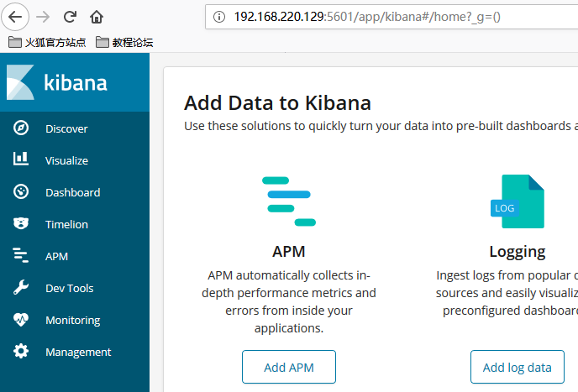Click the APM sidebar icon
Viewport: 578px width, 392px height.
[21, 256]
